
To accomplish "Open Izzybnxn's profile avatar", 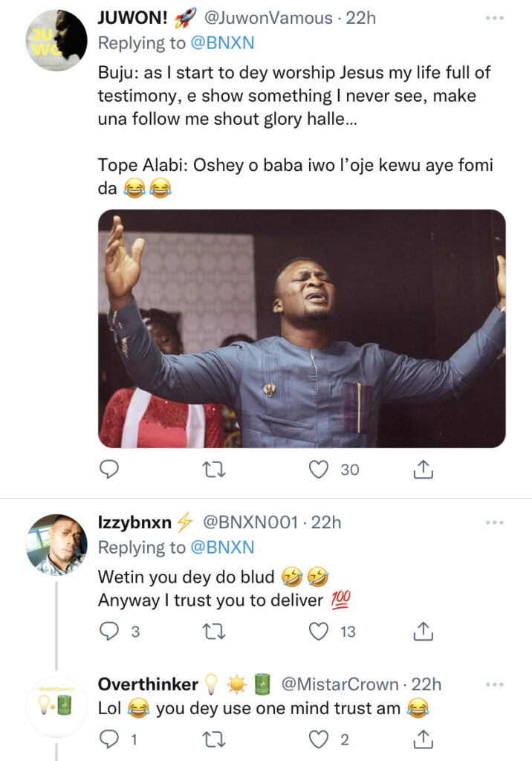I will [x=57, y=545].
